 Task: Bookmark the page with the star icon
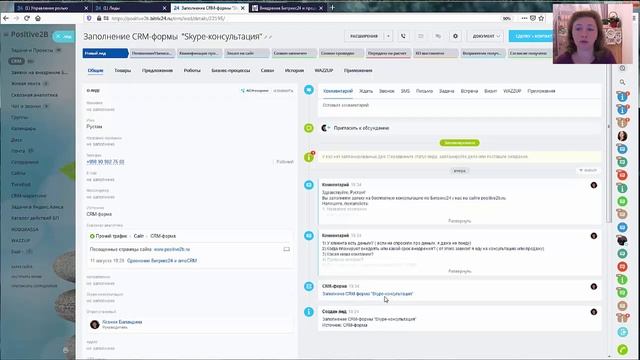(541, 18)
